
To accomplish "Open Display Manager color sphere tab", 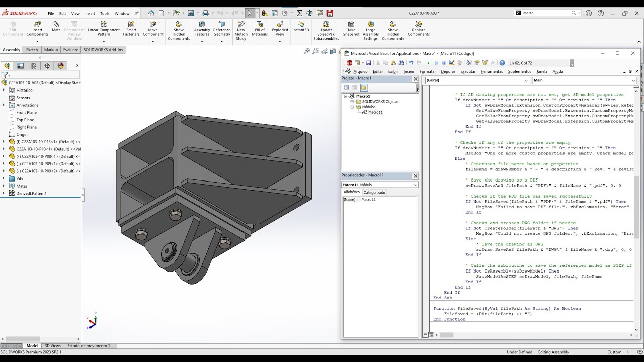I will click(x=61, y=66).
